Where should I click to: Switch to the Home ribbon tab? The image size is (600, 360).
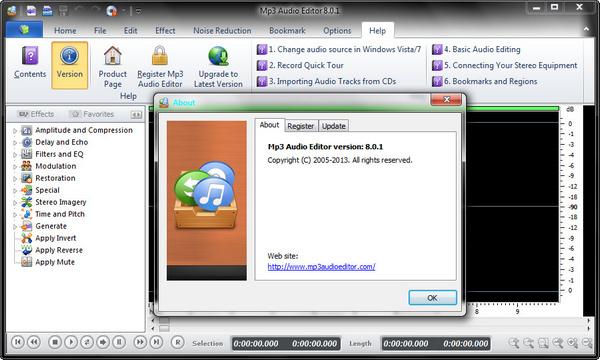tap(65, 31)
